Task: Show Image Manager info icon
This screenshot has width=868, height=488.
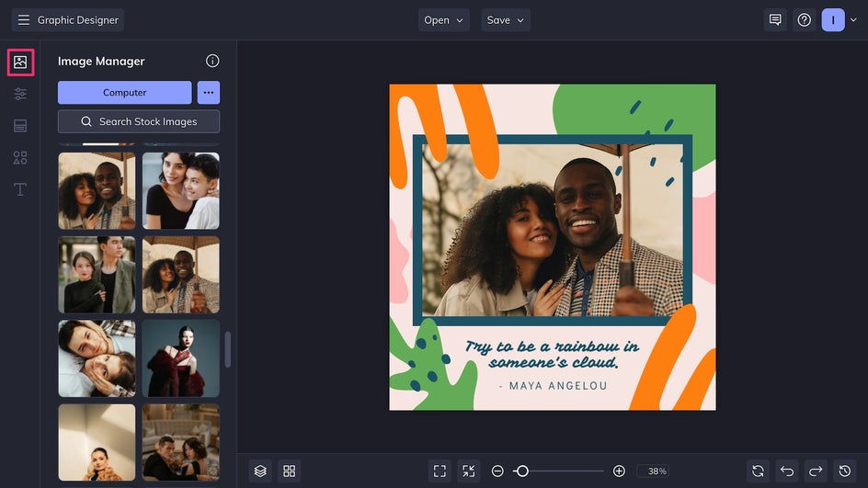Action: click(x=212, y=61)
